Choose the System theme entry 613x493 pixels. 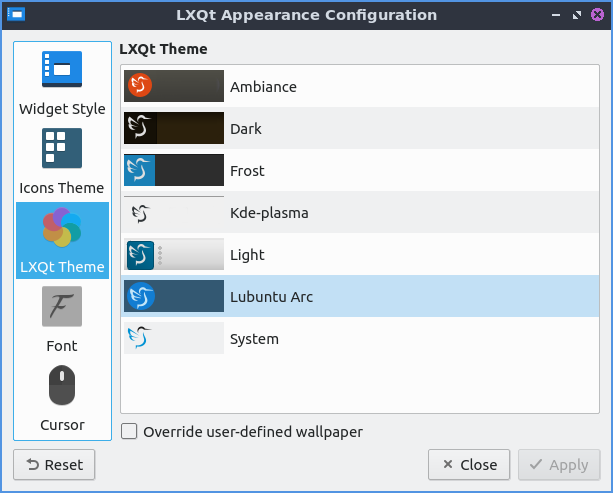254,339
